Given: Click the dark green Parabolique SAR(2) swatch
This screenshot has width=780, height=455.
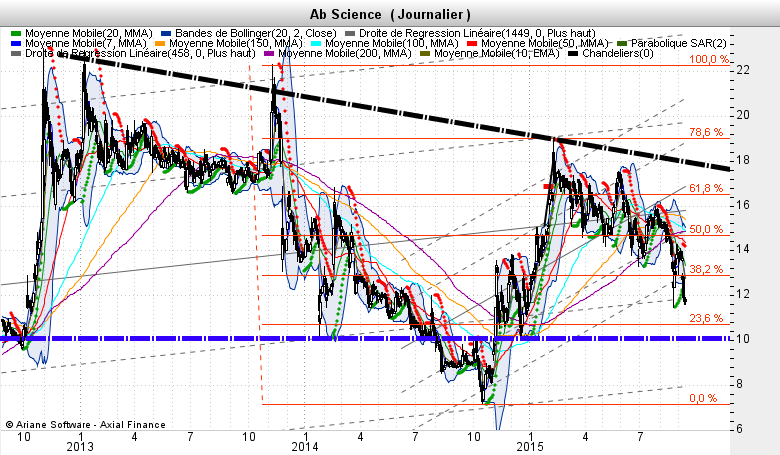Looking at the screenshot, I should 622,44.
